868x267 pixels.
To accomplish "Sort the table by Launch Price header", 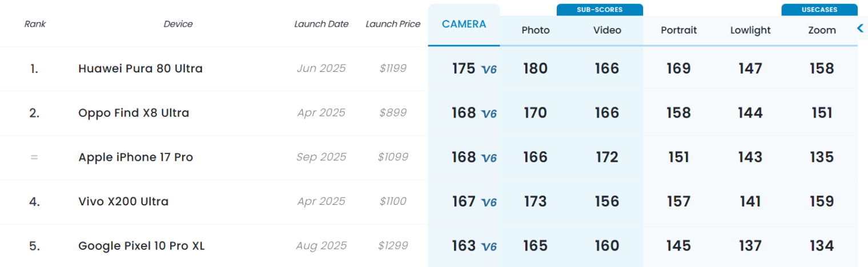I will click(x=393, y=24).
